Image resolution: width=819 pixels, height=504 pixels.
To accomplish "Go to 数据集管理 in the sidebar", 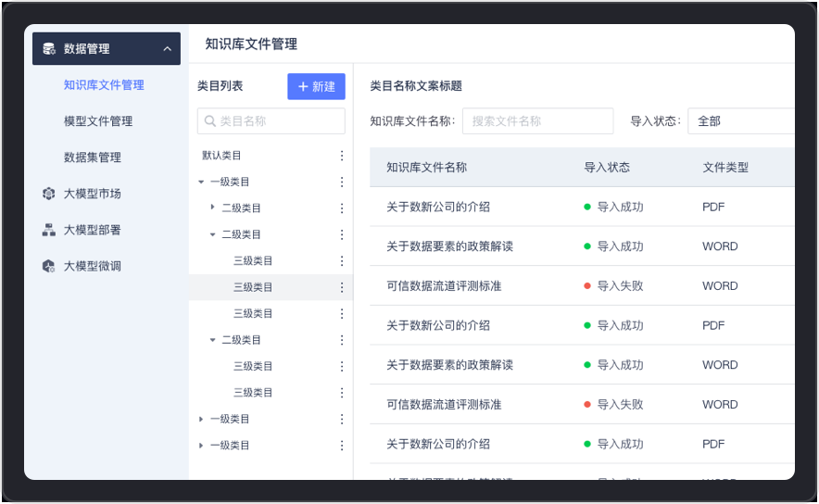I will pyautogui.click(x=93, y=157).
